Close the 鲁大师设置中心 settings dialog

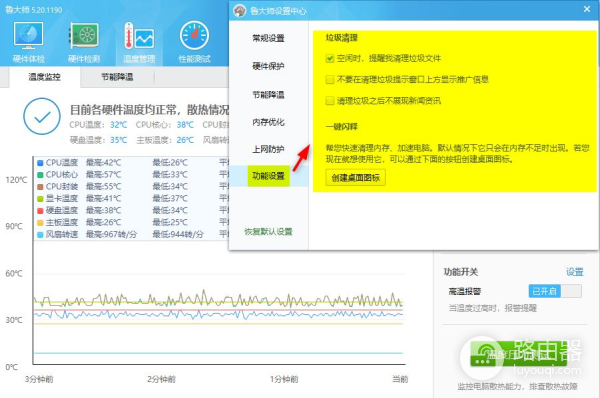[x=587, y=9]
